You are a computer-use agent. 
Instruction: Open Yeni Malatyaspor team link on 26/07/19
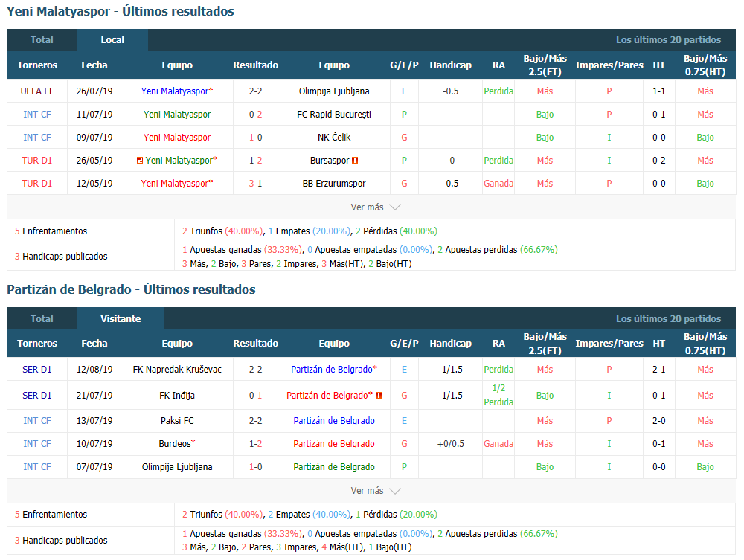(175, 91)
